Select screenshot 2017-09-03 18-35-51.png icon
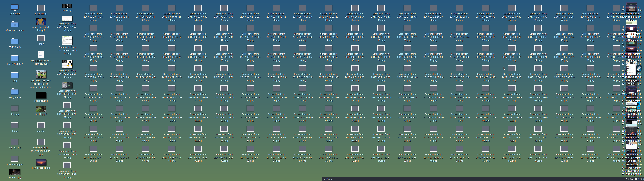Viewport: 644px width, 181px height. (198, 8)
